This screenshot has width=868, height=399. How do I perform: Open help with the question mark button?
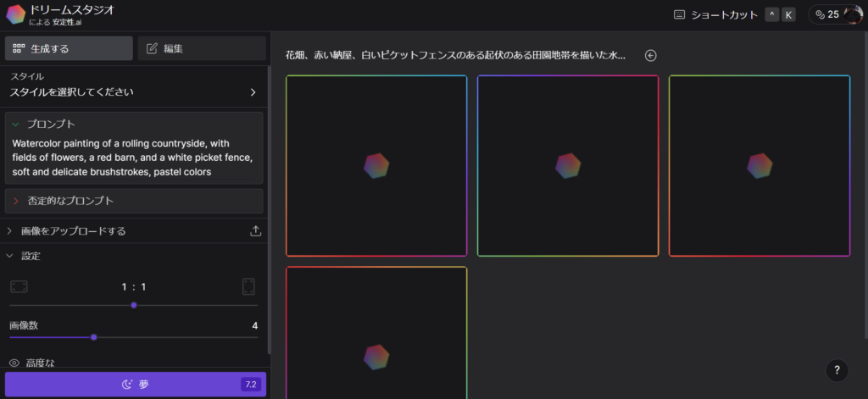click(836, 369)
